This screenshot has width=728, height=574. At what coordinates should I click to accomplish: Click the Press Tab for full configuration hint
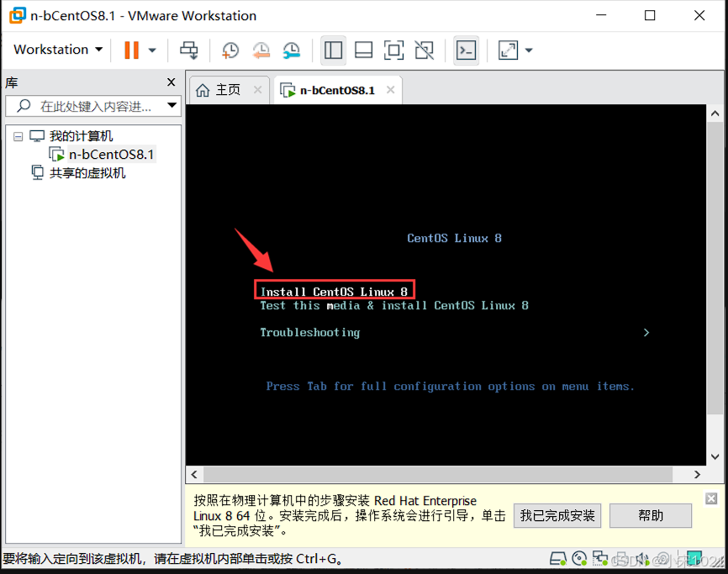[450, 386]
